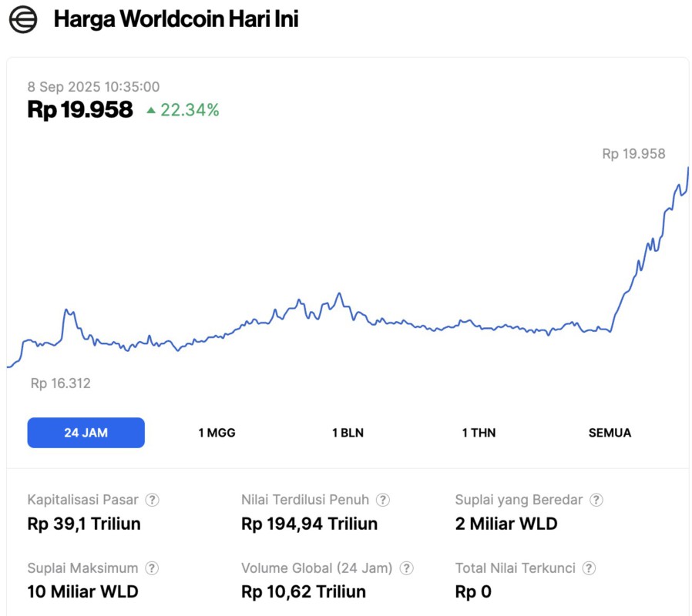Show SEMUA price history
Screen dimensions: 692x616
(610, 433)
